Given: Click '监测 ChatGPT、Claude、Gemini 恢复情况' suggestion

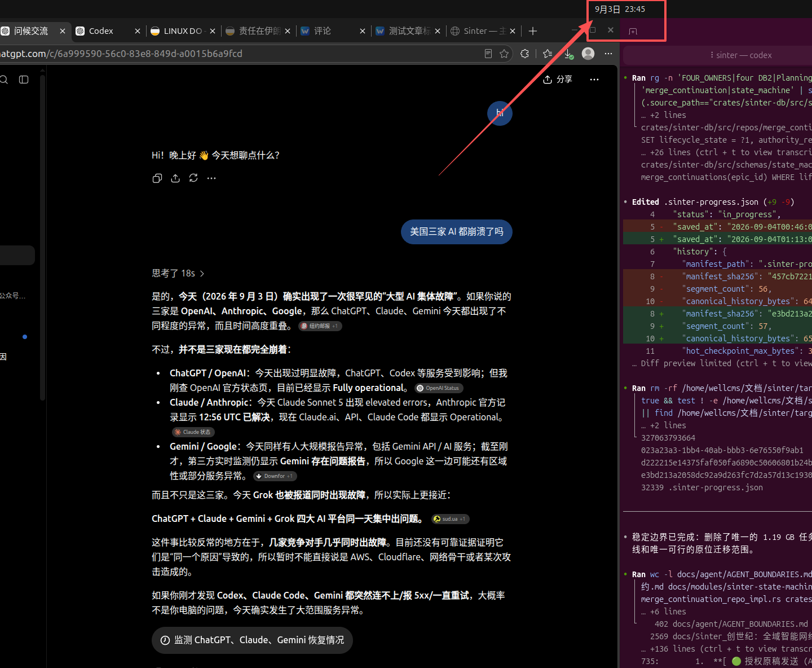Looking at the screenshot, I should click(x=252, y=640).
